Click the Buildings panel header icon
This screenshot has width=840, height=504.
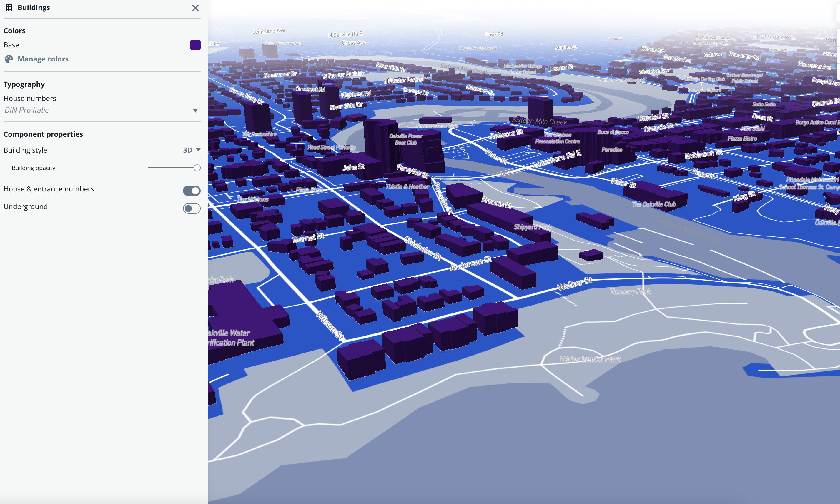(x=9, y=7)
